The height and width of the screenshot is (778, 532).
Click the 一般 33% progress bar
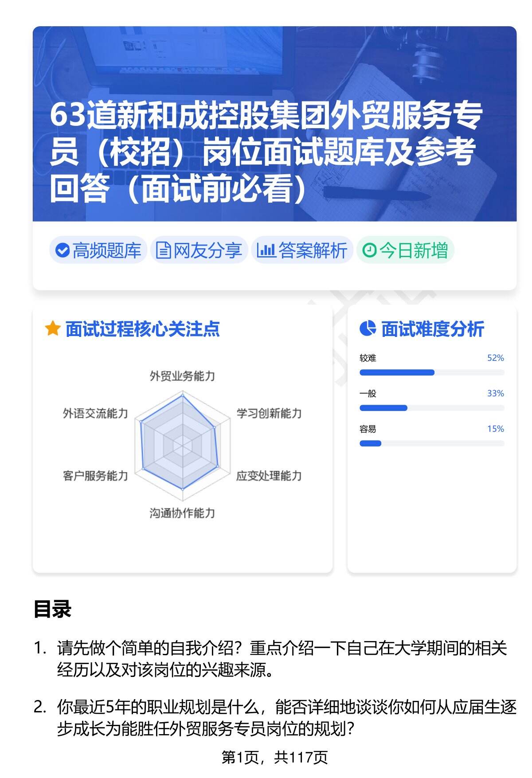[x=431, y=408]
